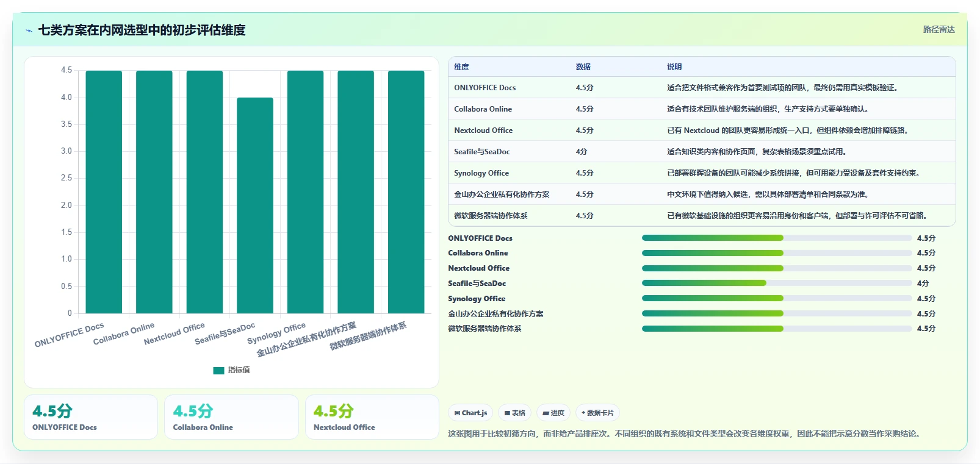Click the description starting 已有 Nextcloud 的团队
The width and height of the screenshot is (980, 464).
click(x=788, y=130)
